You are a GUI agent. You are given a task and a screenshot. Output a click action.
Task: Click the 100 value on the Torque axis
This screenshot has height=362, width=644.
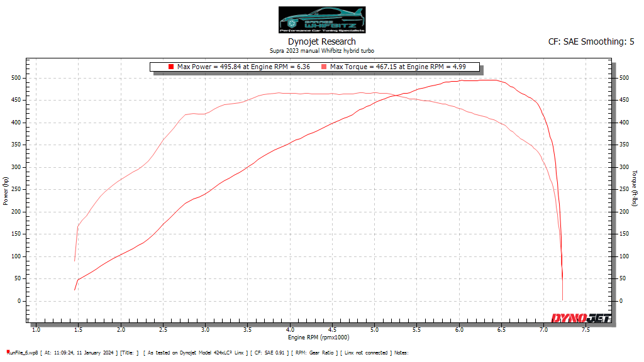click(x=624, y=256)
